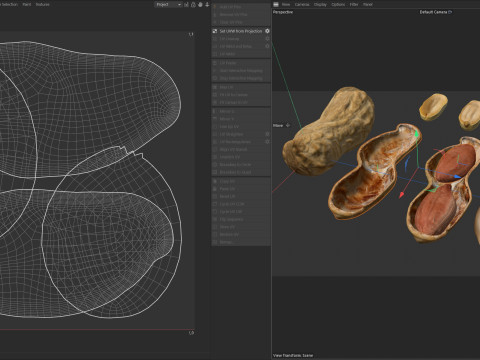Viewport: 480px width, 360px height.
Task: Click the 1,1 UV canvas corner label
Action: click(x=191, y=34)
